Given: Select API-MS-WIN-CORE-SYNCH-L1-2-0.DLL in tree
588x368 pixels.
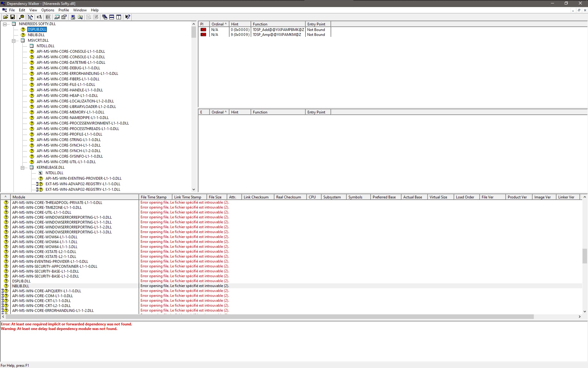Looking at the screenshot, I should pyautogui.click(x=69, y=151).
